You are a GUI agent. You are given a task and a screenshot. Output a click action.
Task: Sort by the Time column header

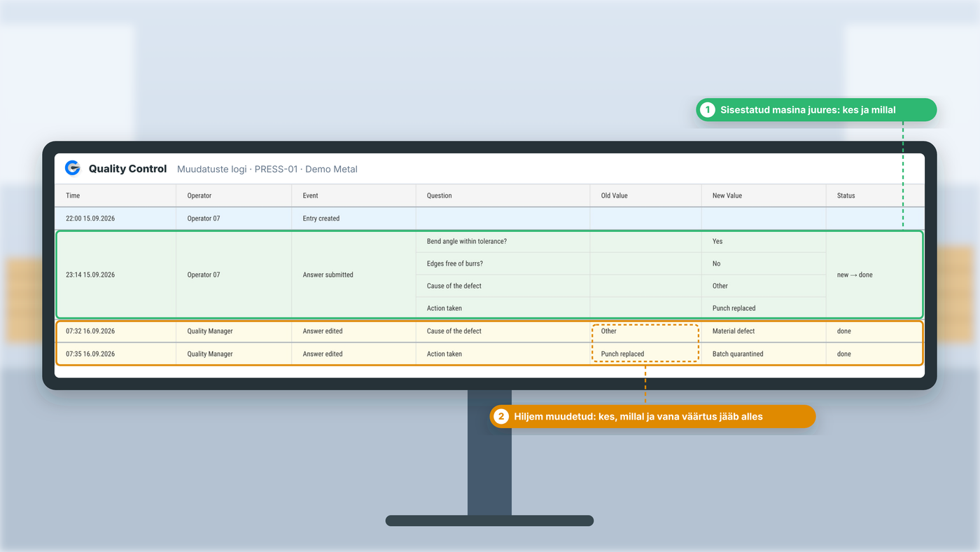pyautogui.click(x=73, y=195)
